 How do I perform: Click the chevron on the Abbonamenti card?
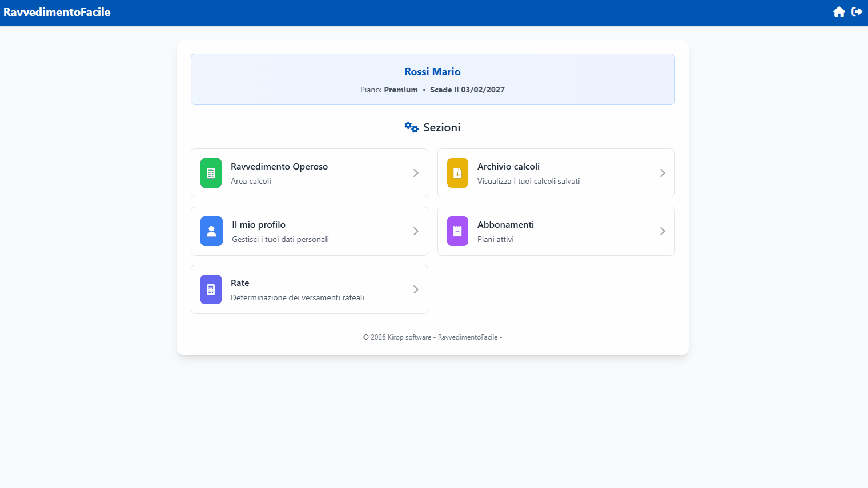[x=662, y=231]
